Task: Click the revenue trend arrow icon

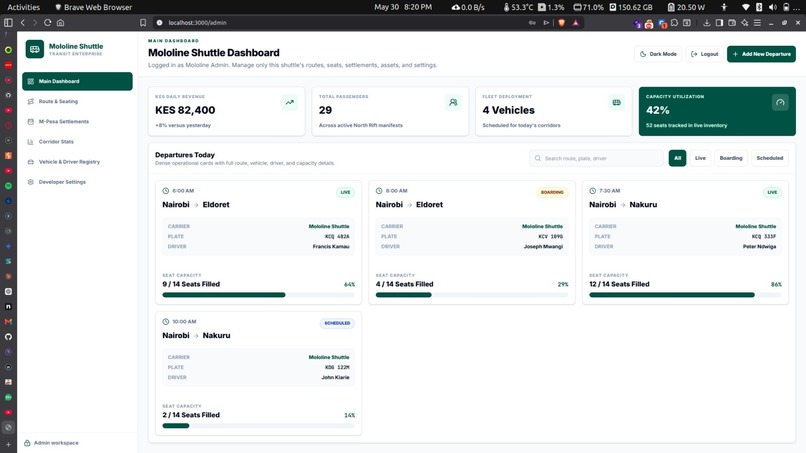Action: (x=290, y=102)
